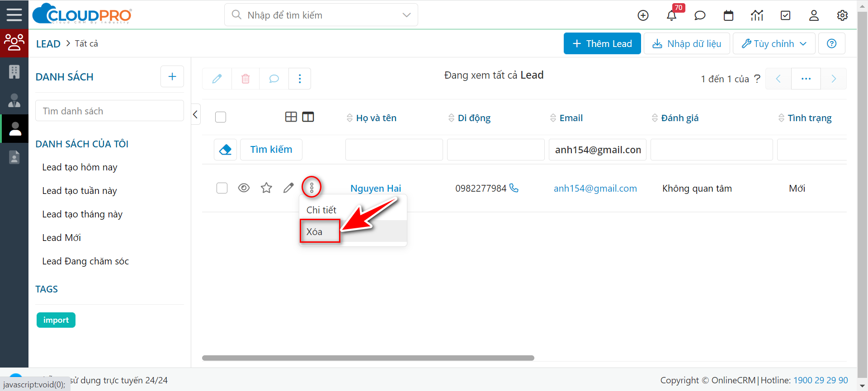The width and height of the screenshot is (868, 391).
Task: Open the reports chart icon
Action: pyautogui.click(x=757, y=15)
